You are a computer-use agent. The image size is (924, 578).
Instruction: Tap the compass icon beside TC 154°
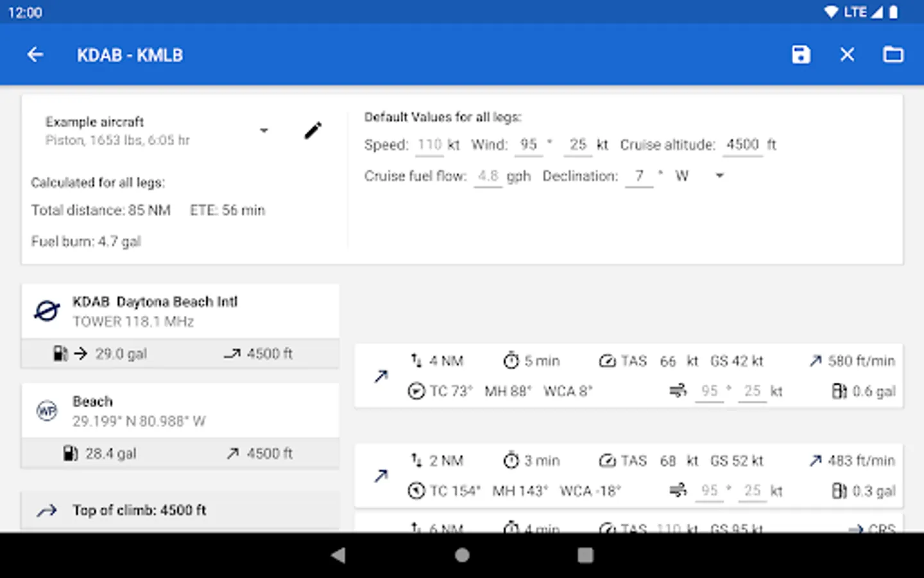416,491
